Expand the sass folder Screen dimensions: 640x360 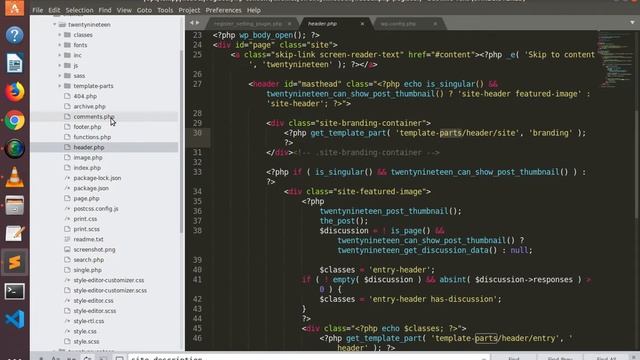tap(60, 76)
